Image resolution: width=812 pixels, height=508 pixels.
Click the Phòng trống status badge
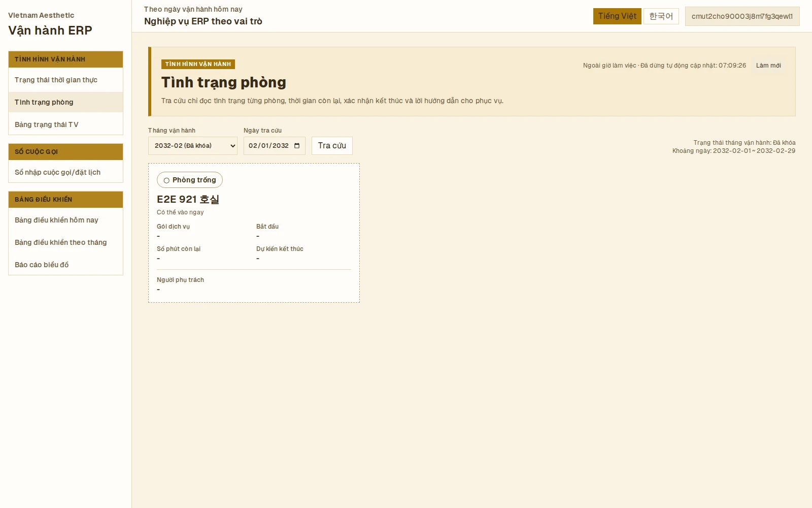click(x=190, y=180)
